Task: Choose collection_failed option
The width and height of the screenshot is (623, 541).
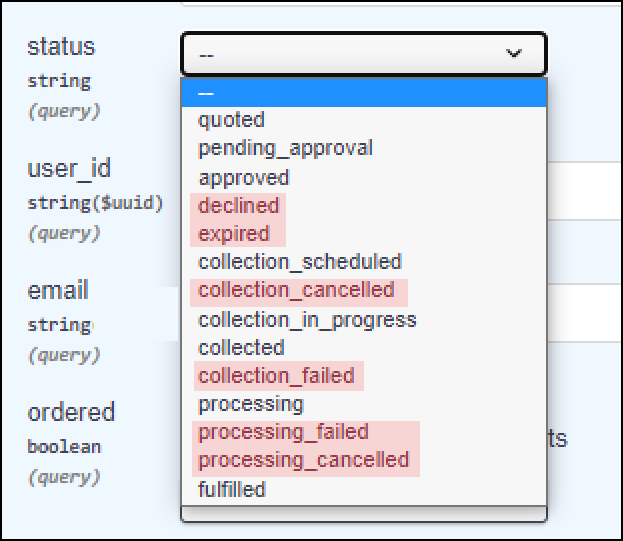Action: pos(364,376)
